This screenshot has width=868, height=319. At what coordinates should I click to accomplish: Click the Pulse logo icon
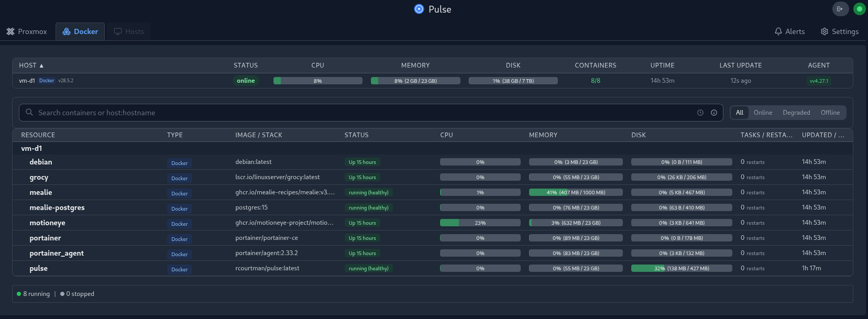[419, 9]
